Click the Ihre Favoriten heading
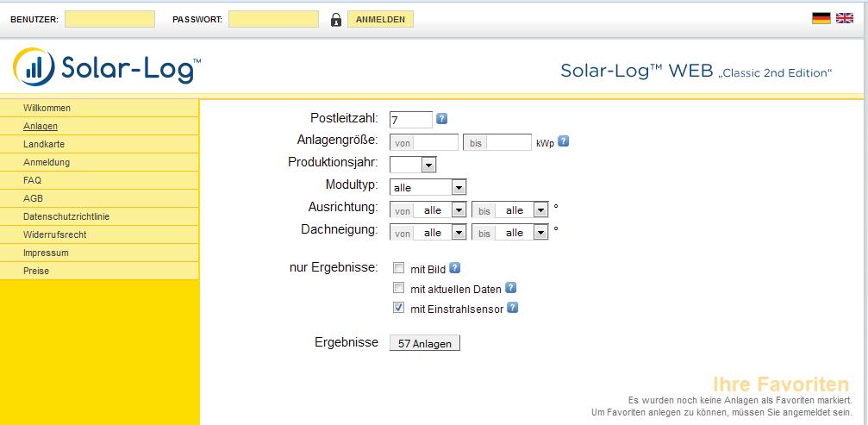The height and width of the screenshot is (425, 868). coord(781,384)
